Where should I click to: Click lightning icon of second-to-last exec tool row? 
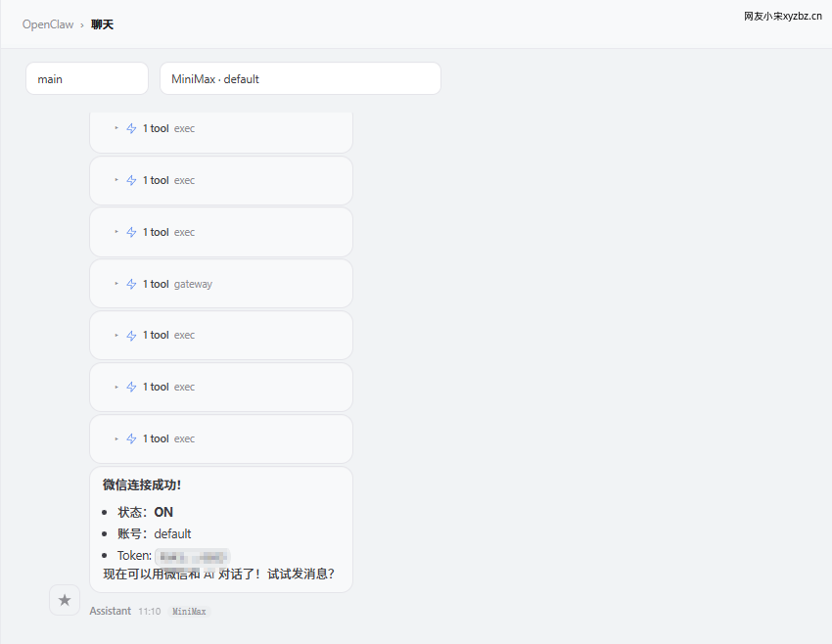(131, 387)
